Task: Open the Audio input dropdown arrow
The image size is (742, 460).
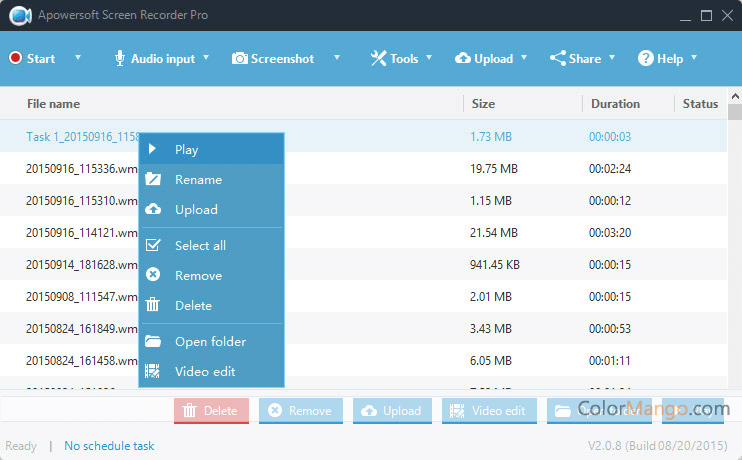Action: click(x=206, y=58)
